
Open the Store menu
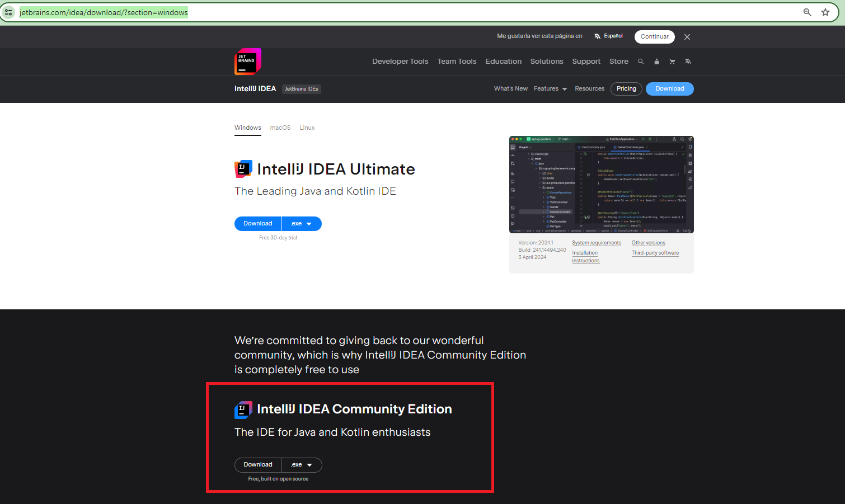point(619,62)
